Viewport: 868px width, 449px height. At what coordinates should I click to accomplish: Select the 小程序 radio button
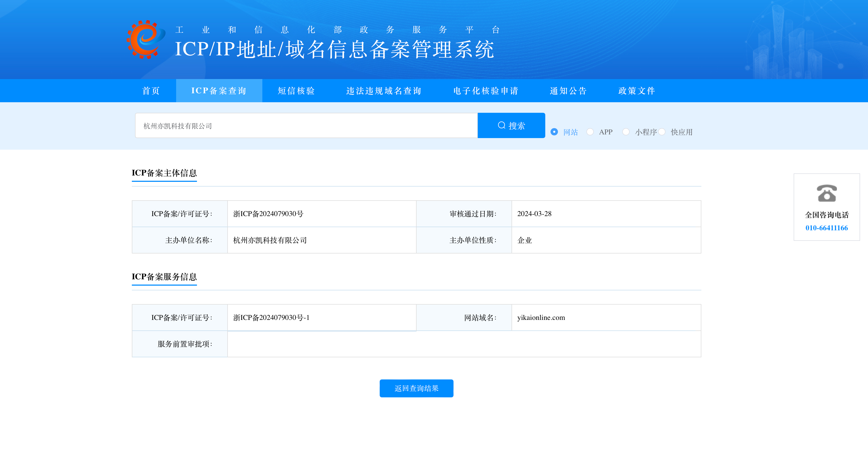(626, 132)
